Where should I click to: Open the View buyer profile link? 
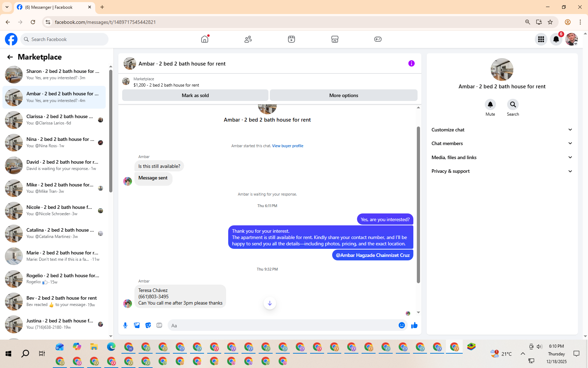(x=288, y=146)
